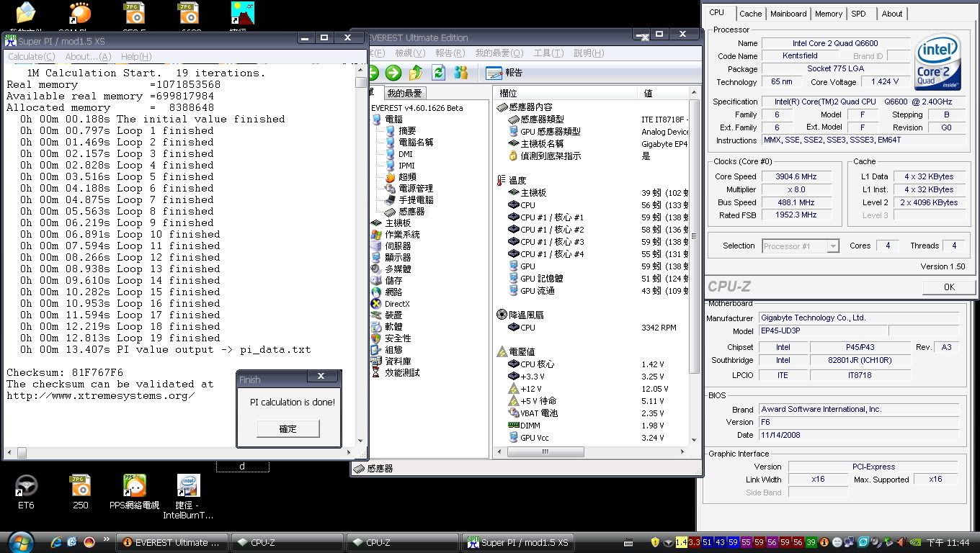The width and height of the screenshot is (980, 553).
Task: Switch to EVEREST Ultimate taskbar button
Action: 173,542
